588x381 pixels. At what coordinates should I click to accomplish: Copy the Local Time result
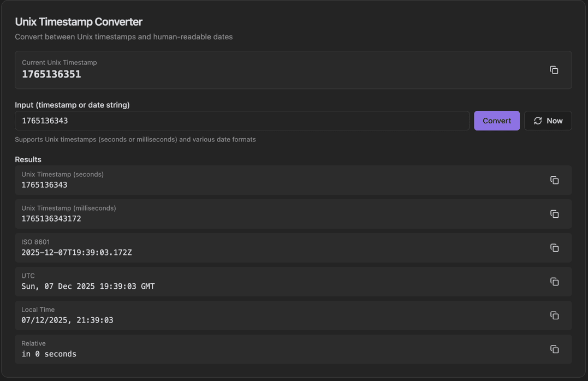[554, 315]
